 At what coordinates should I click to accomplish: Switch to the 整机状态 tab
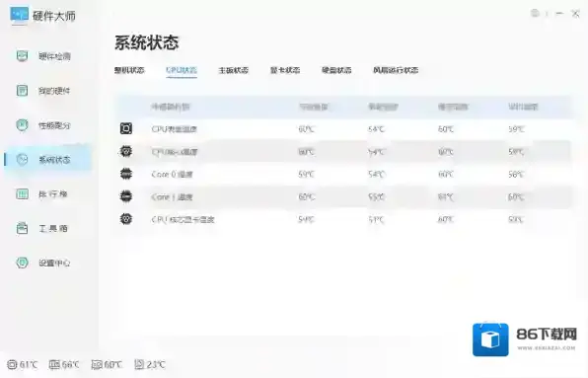(x=129, y=70)
